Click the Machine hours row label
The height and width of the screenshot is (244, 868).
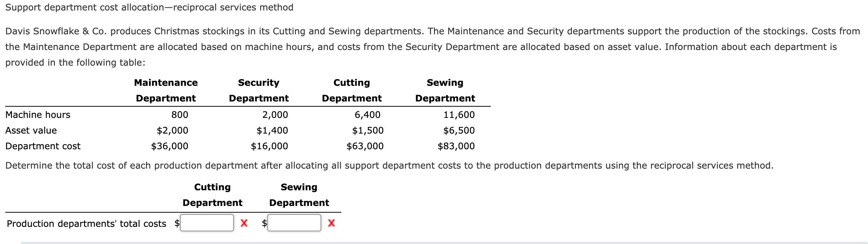pyautogui.click(x=37, y=115)
